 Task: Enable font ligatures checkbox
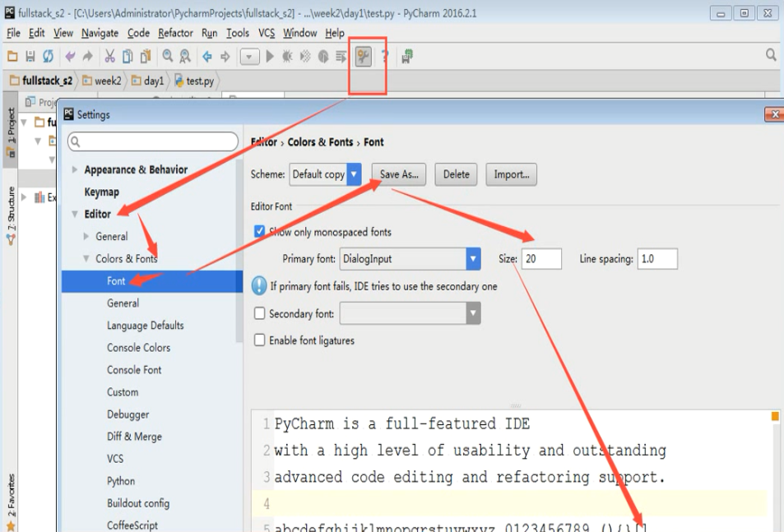(x=259, y=340)
